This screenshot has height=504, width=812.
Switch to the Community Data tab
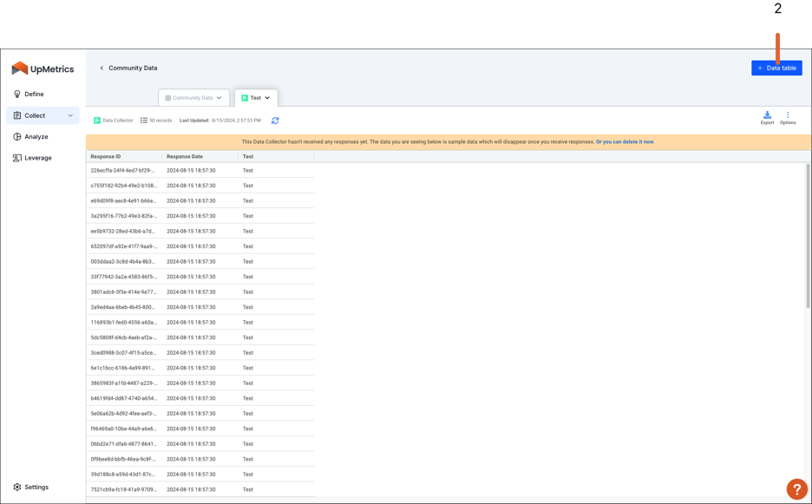click(x=192, y=98)
